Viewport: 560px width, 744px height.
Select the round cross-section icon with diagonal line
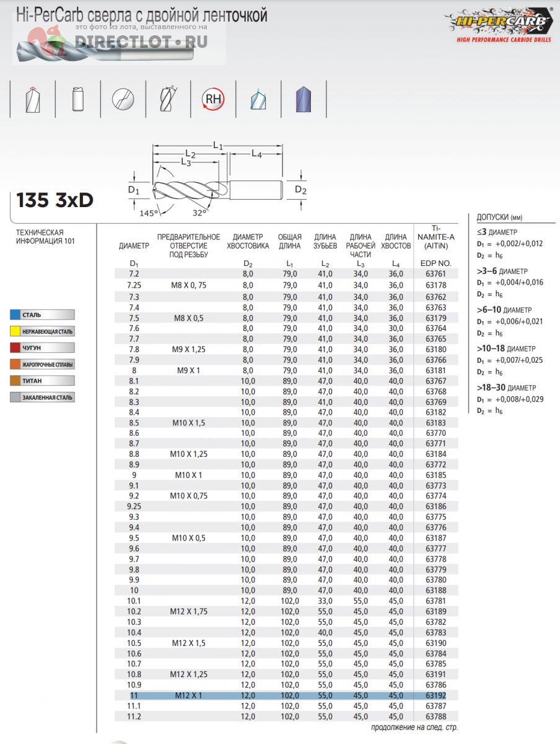pos(123,99)
